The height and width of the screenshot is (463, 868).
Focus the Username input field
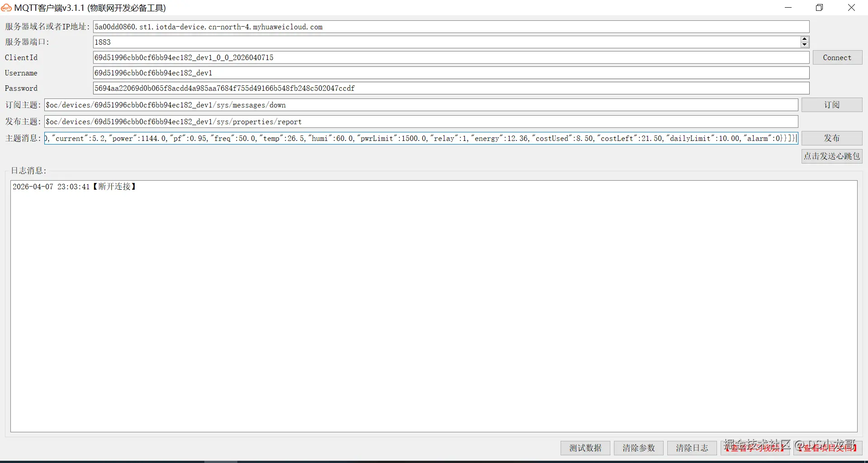pyautogui.click(x=451, y=73)
